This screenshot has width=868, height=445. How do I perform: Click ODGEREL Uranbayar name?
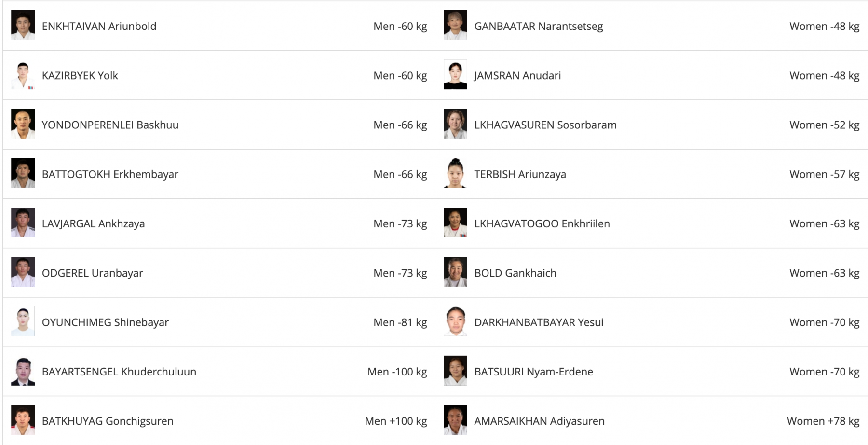click(x=93, y=273)
